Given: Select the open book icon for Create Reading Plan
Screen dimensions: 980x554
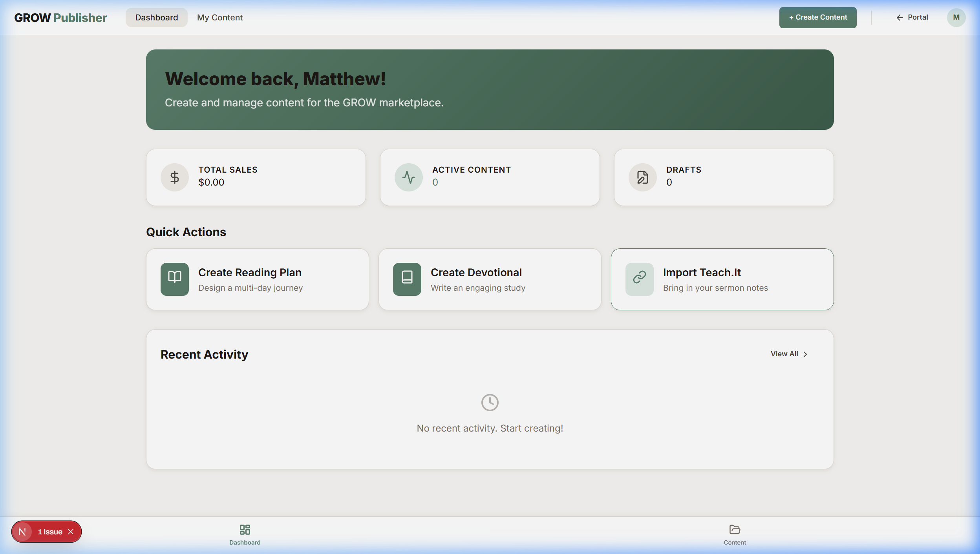Looking at the screenshot, I should [x=174, y=279].
